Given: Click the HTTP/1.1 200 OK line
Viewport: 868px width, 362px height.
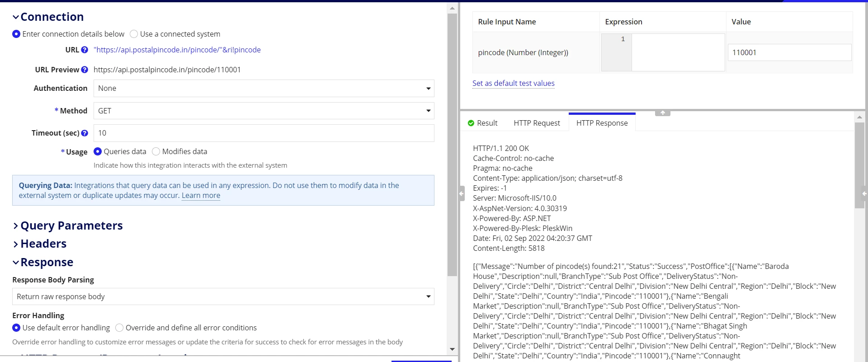Looking at the screenshot, I should [501, 148].
